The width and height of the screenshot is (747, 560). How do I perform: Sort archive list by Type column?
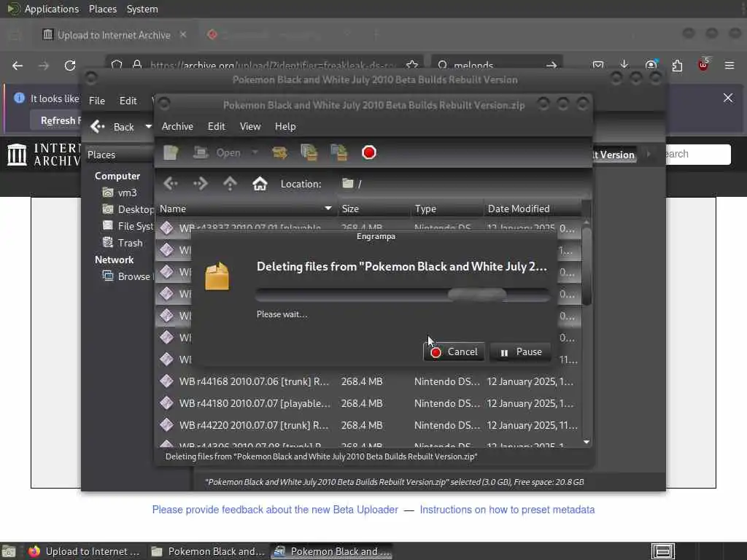[x=447, y=209]
